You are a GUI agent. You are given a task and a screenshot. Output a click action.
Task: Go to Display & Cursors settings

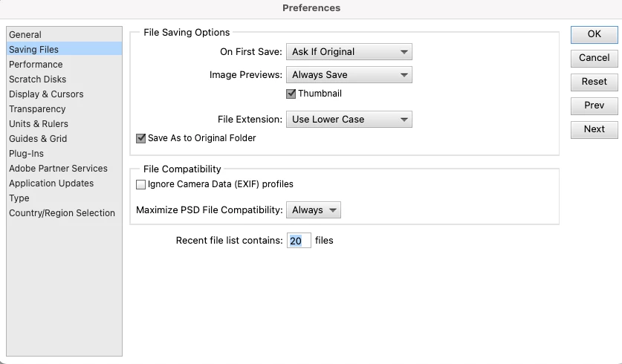click(46, 94)
